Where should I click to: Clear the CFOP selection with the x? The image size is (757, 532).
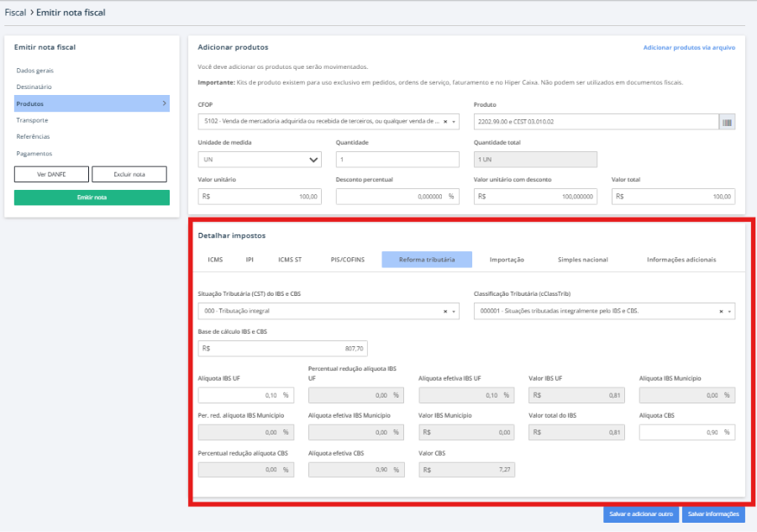click(x=445, y=122)
